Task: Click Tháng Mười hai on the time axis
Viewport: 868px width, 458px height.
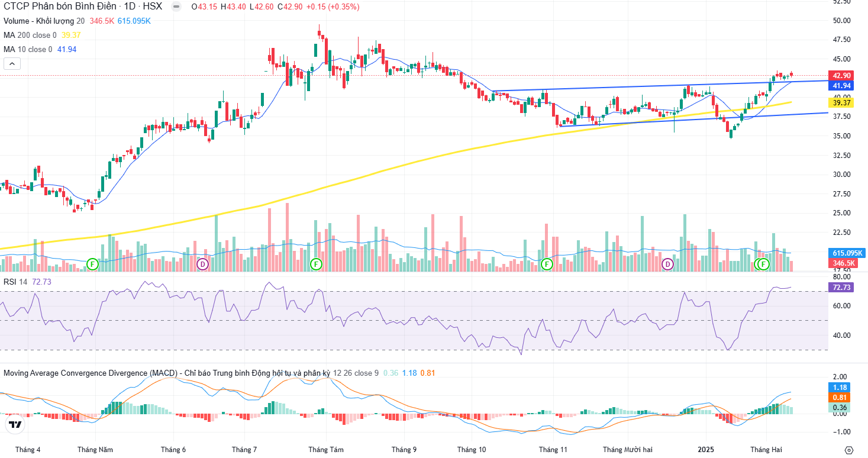Action: coord(627,450)
